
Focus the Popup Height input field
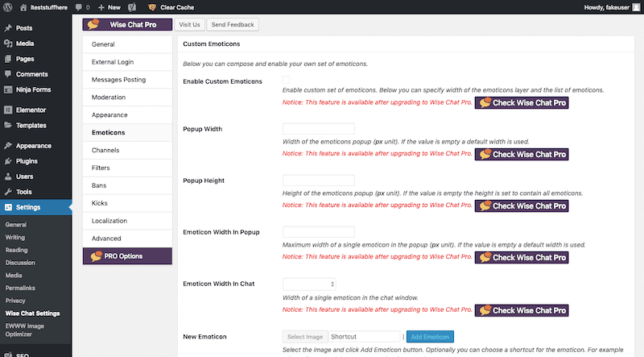[x=318, y=181]
